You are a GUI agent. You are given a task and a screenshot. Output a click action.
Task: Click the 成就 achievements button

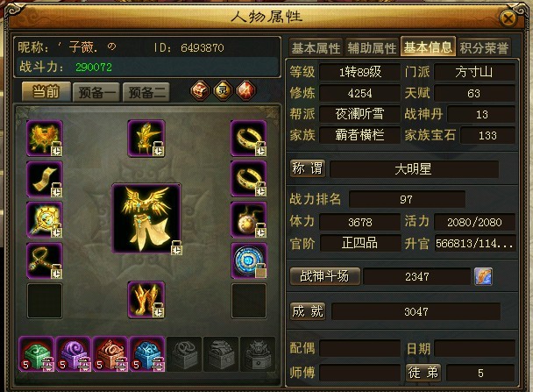(x=308, y=311)
